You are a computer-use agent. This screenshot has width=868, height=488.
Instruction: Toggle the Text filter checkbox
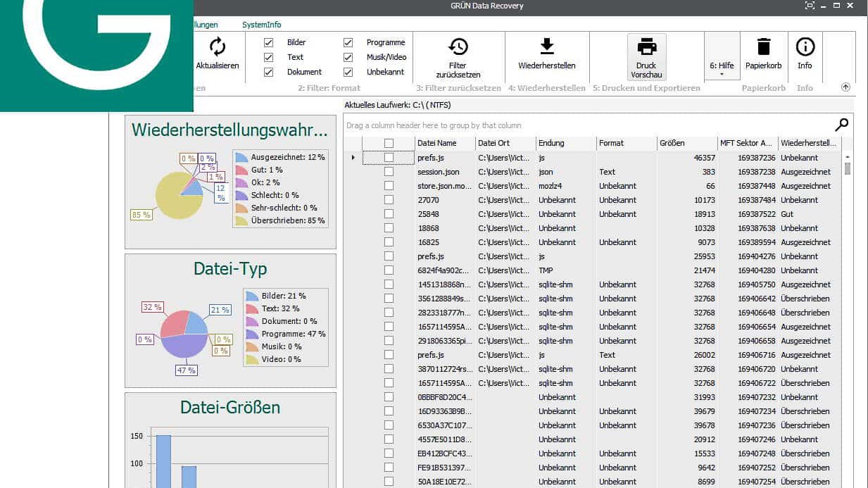268,57
